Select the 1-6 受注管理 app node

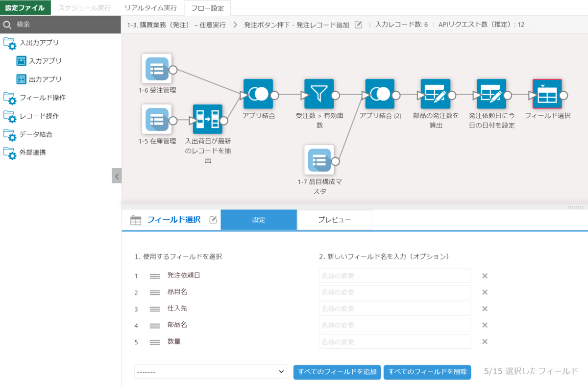(157, 69)
